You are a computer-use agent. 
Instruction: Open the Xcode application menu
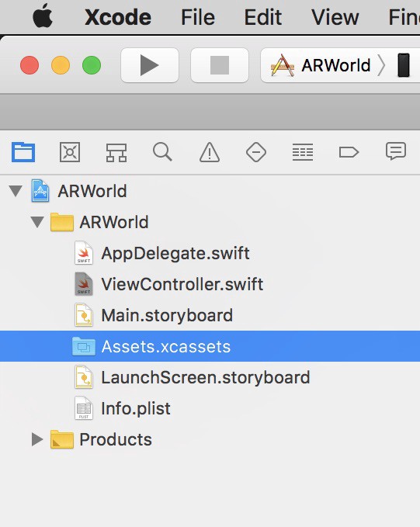(118, 17)
